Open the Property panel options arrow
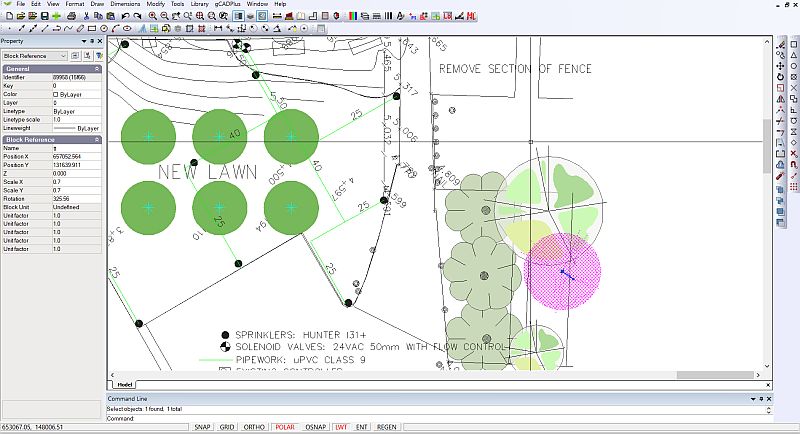The height and width of the screenshot is (434, 800). 84,41
